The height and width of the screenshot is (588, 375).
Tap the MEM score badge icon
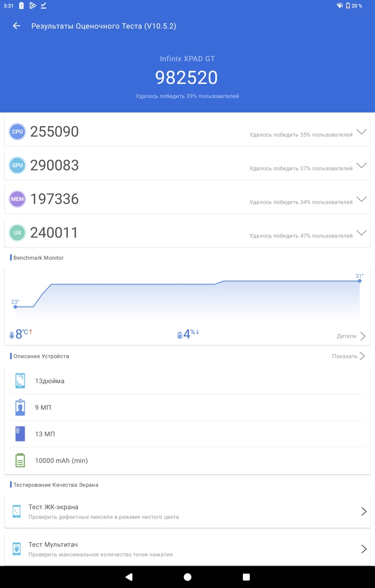(17, 199)
